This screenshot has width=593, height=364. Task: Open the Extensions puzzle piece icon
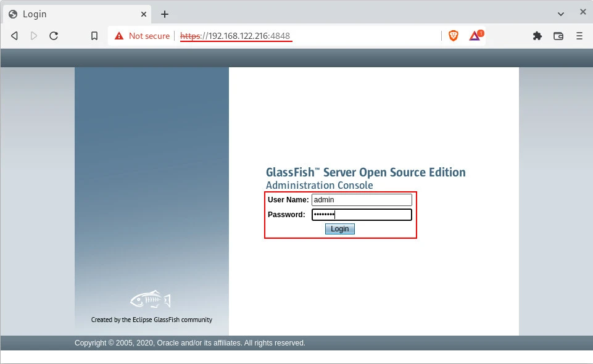[537, 36]
